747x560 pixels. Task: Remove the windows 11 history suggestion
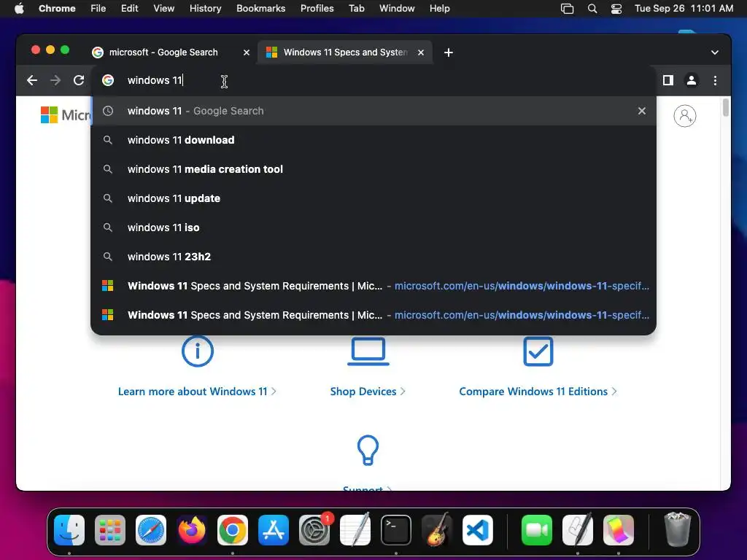[x=642, y=111]
